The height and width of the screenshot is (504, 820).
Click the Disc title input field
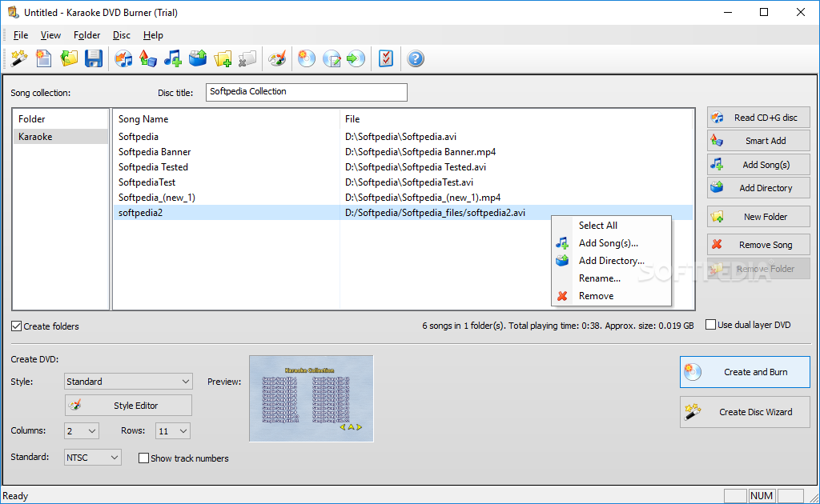pos(307,92)
